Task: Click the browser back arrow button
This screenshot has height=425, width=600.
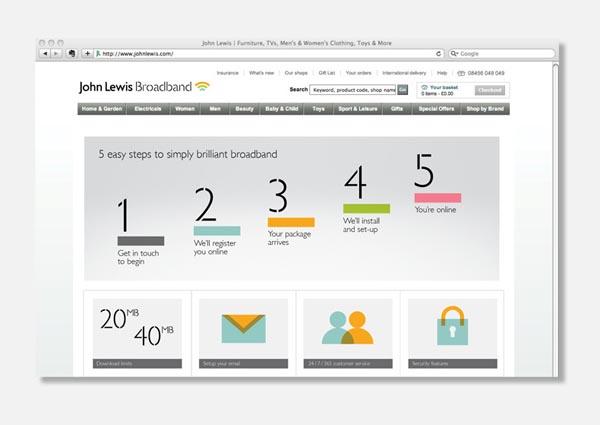Action: 45,54
